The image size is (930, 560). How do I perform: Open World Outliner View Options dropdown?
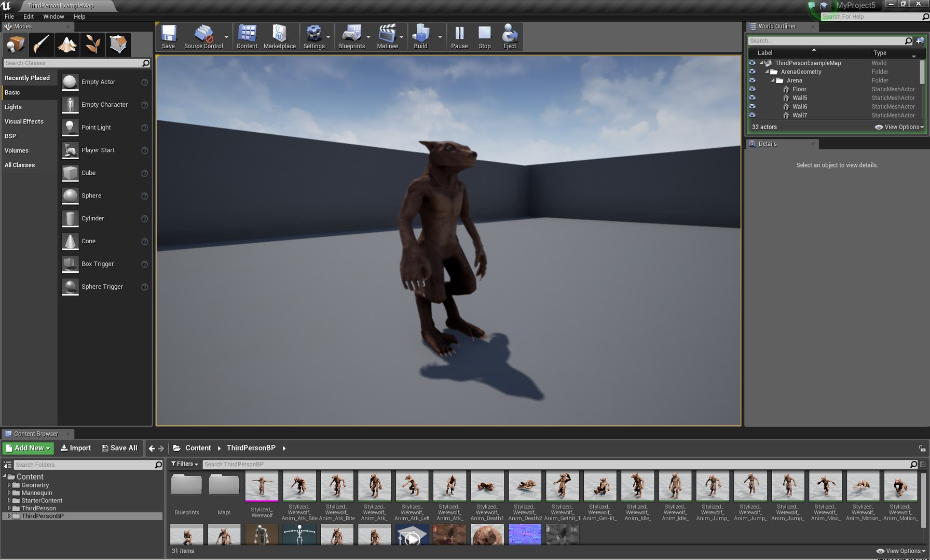point(900,127)
